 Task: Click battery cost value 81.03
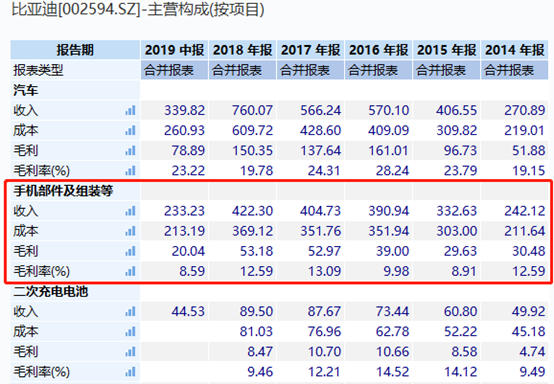(256, 332)
